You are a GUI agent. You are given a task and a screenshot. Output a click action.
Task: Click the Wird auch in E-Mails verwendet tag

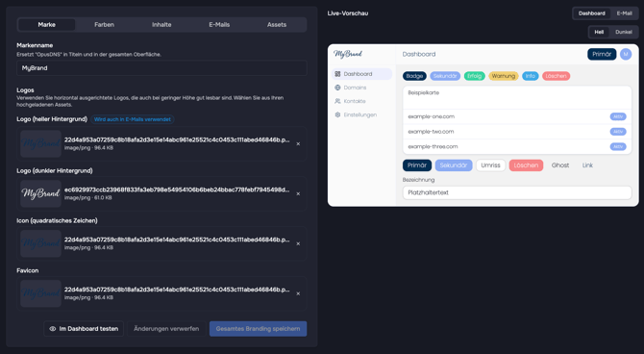(x=133, y=119)
